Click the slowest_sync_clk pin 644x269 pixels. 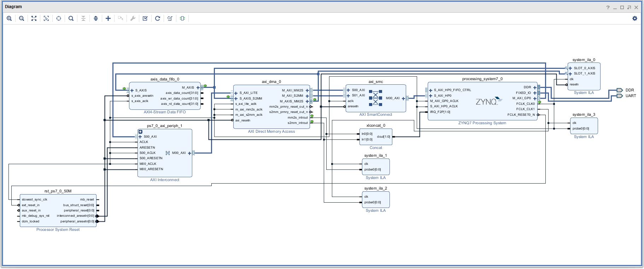[x=34, y=199]
